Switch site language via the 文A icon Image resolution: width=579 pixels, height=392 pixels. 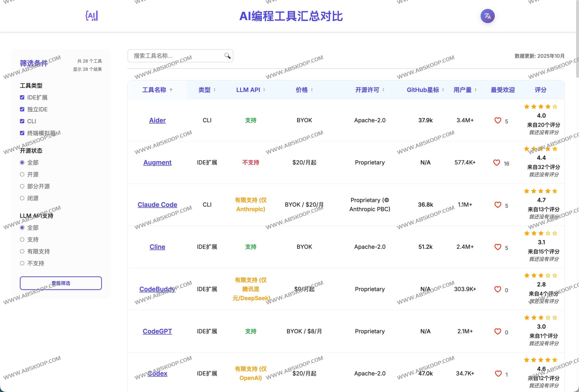[x=487, y=16]
